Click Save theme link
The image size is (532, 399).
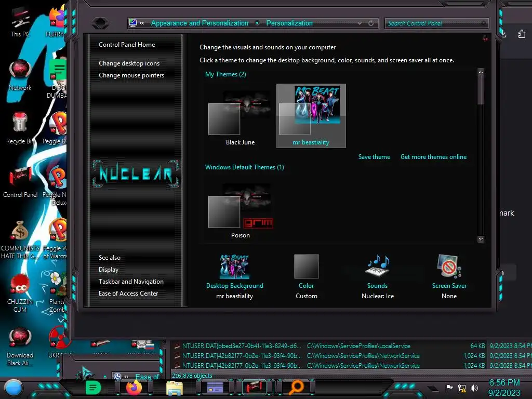coord(374,157)
